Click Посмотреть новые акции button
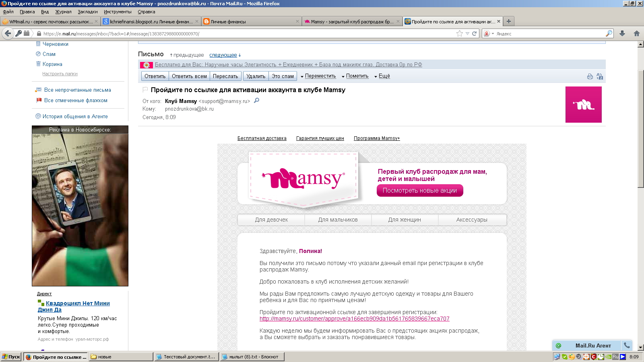Image resolution: width=644 pixels, height=362 pixels. 420,191
